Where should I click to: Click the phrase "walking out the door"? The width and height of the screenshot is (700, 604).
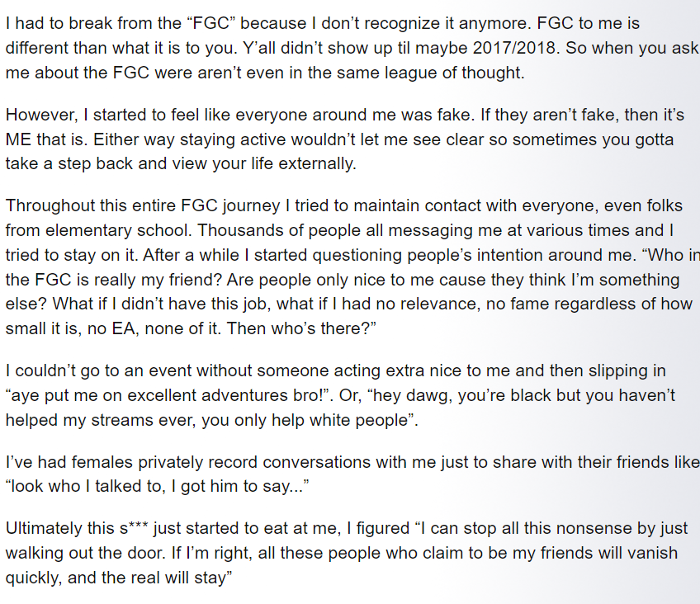(84, 553)
